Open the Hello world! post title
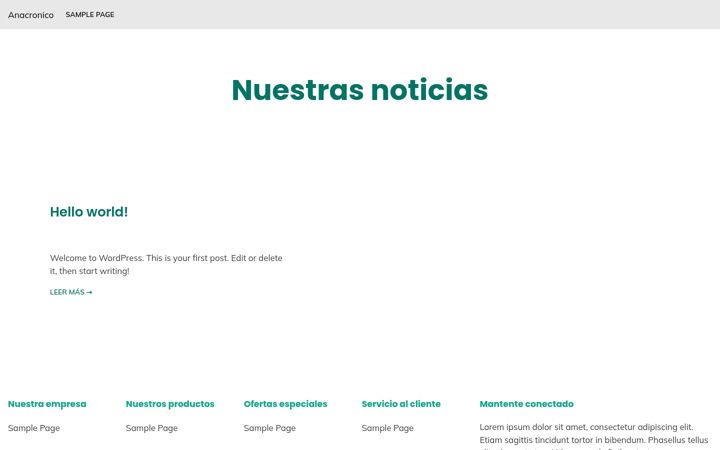 click(x=89, y=212)
